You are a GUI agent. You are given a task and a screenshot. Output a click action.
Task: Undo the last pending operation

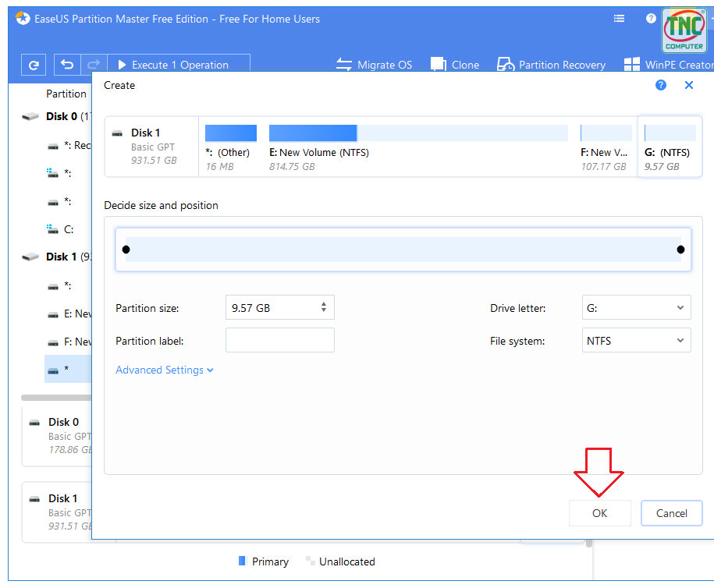(x=67, y=65)
